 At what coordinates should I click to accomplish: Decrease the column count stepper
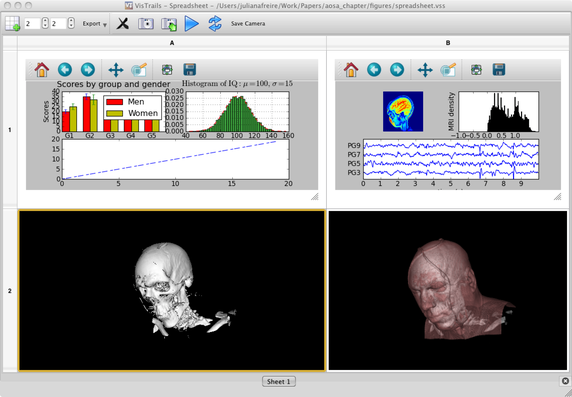tap(71, 26)
